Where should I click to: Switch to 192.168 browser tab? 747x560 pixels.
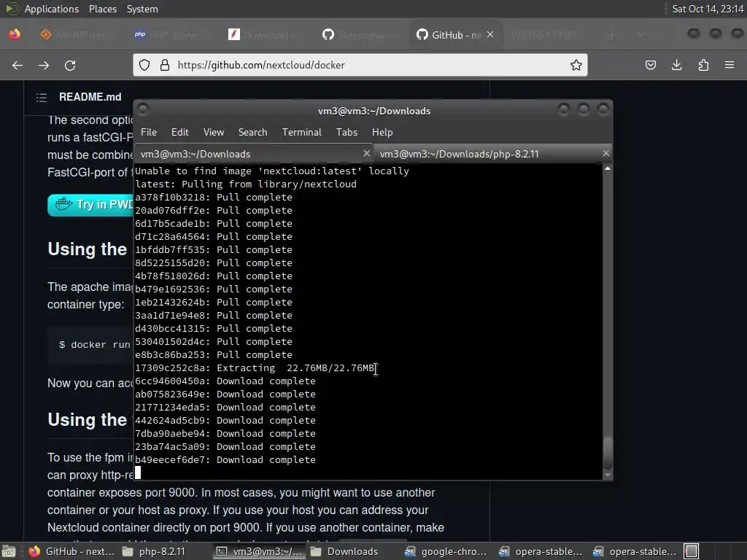click(546, 35)
